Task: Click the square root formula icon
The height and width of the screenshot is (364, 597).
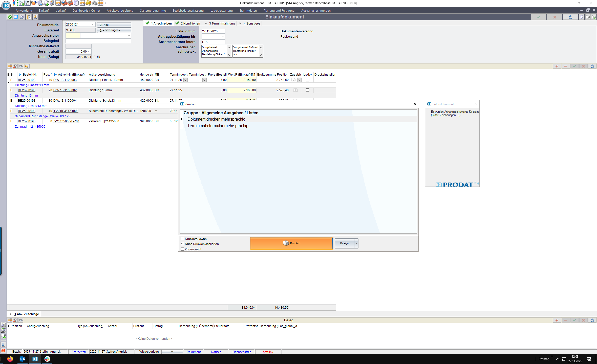Action: coord(27,3)
